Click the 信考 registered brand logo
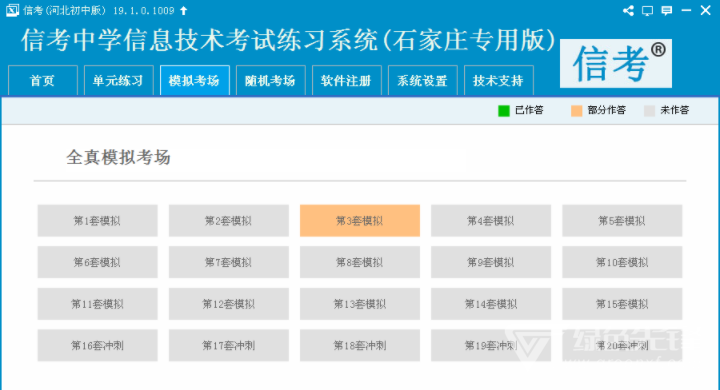Image resolution: width=720 pixels, height=390 pixels. click(616, 63)
